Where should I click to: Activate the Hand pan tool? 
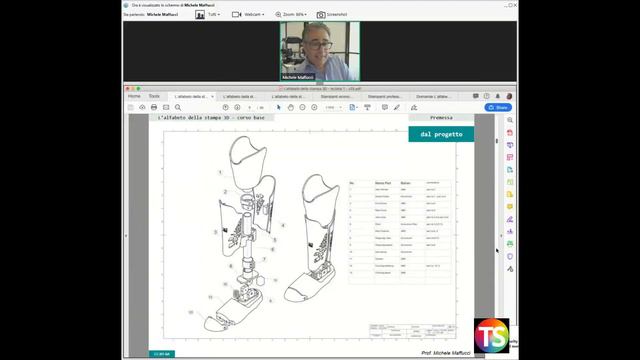291,107
